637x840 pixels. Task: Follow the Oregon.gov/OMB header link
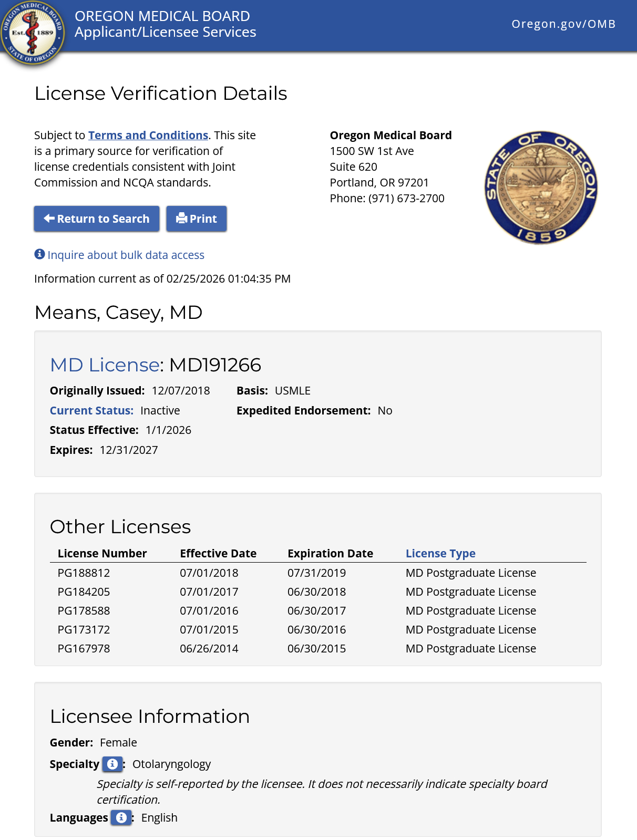tap(563, 24)
